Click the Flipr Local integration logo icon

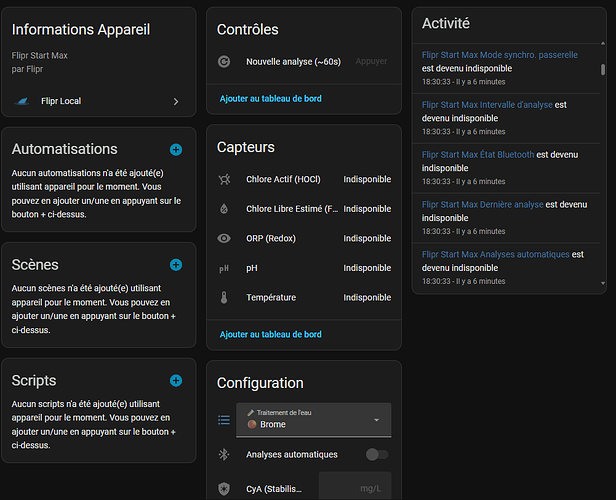(x=22, y=101)
